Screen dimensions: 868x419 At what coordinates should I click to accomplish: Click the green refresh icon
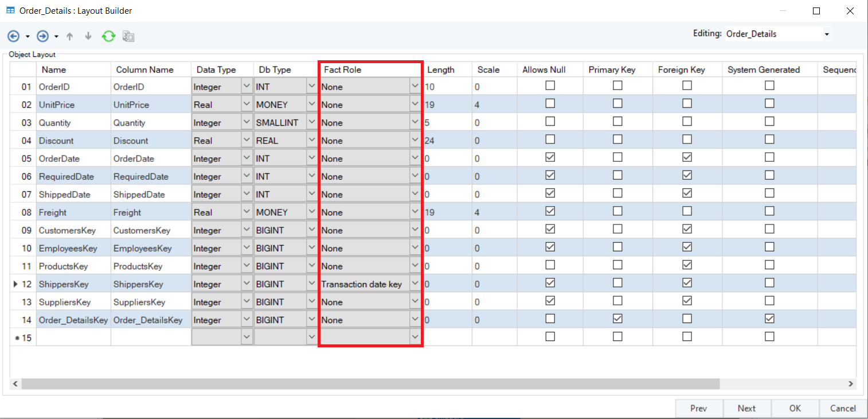coord(108,36)
